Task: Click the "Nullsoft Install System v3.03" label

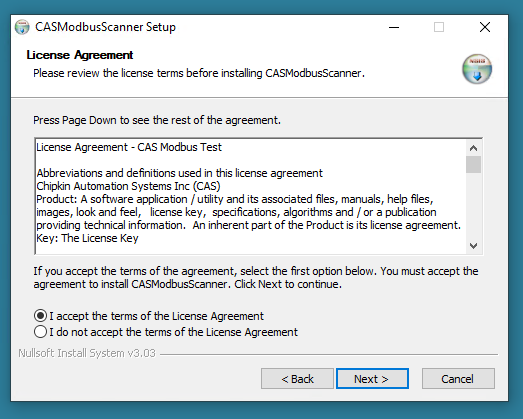Action: coord(87,353)
